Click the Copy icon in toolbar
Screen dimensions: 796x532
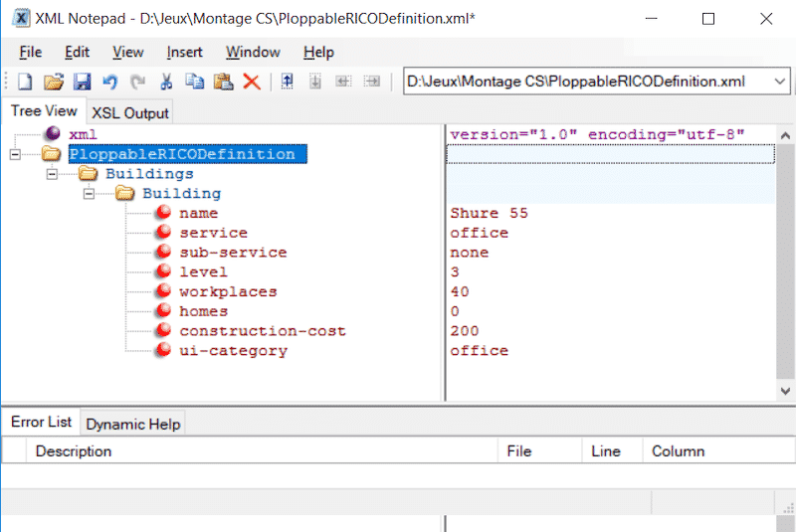tap(195, 82)
